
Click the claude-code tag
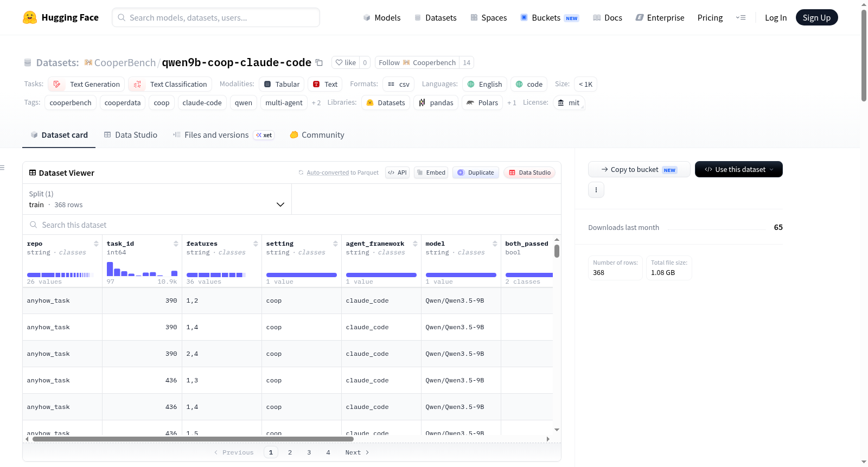coord(202,103)
